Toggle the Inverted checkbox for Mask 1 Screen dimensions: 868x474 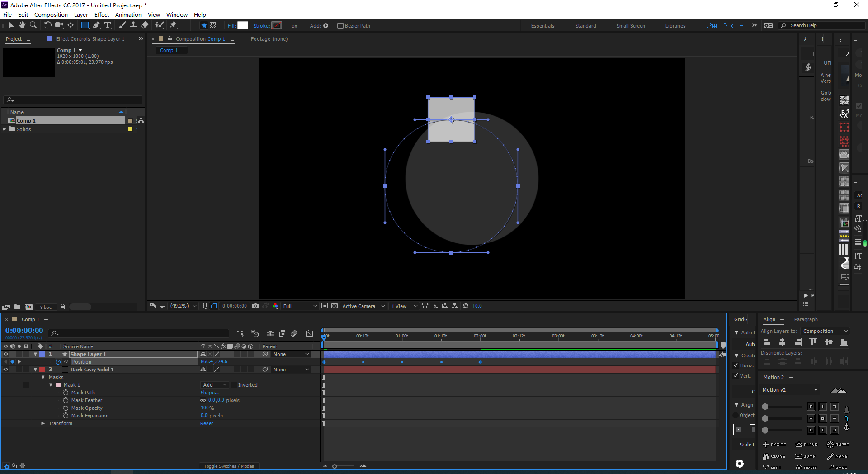(234, 385)
